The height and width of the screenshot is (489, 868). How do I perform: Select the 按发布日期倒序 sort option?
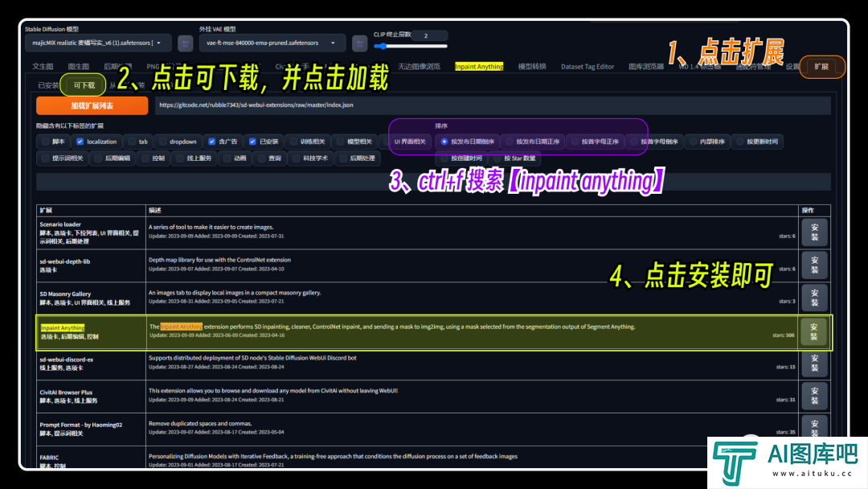click(x=444, y=142)
